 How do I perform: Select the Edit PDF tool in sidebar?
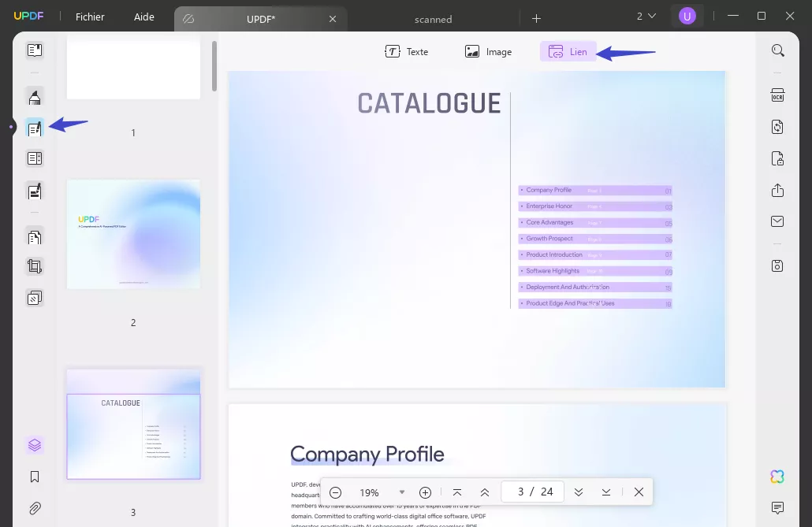click(x=35, y=128)
